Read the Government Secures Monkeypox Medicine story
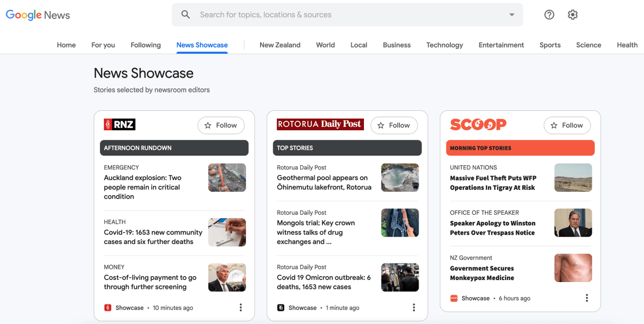644x324 pixels. click(482, 273)
